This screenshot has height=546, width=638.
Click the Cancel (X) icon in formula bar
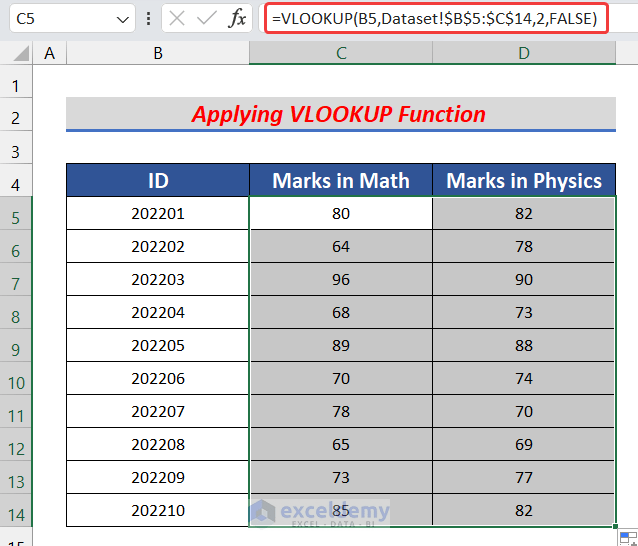click(x=177, y=18)
